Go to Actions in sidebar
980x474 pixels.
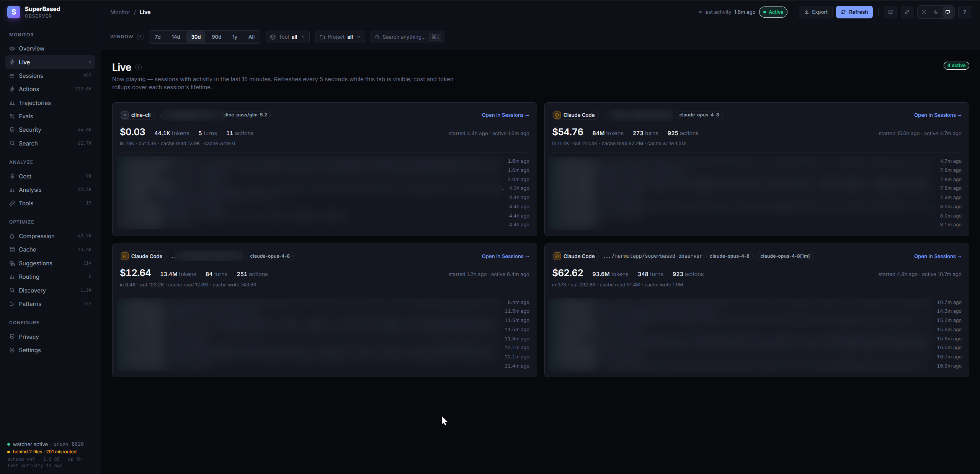click(x=50, y=89)
